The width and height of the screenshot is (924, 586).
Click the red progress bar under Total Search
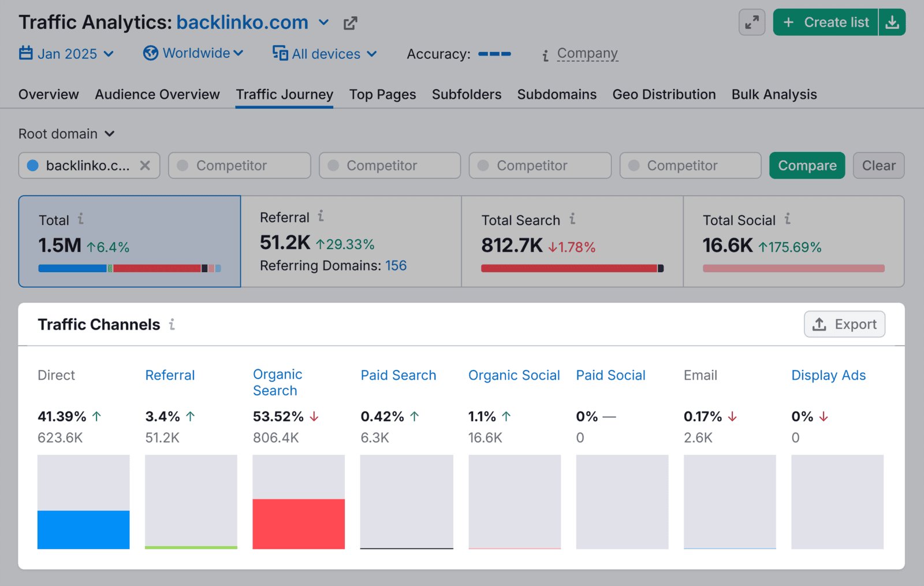[569, 268]
